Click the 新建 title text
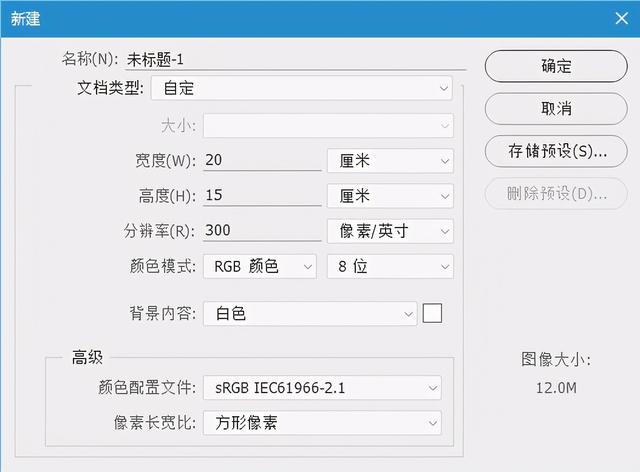Screen dimensions: 640x472 25,19
